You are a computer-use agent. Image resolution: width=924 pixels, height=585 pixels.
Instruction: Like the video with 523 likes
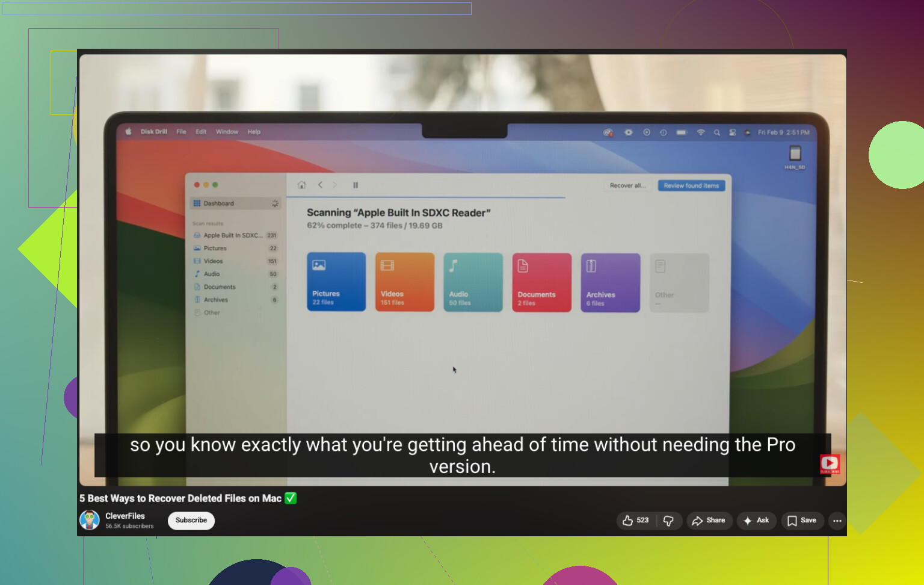coord(636,521)
